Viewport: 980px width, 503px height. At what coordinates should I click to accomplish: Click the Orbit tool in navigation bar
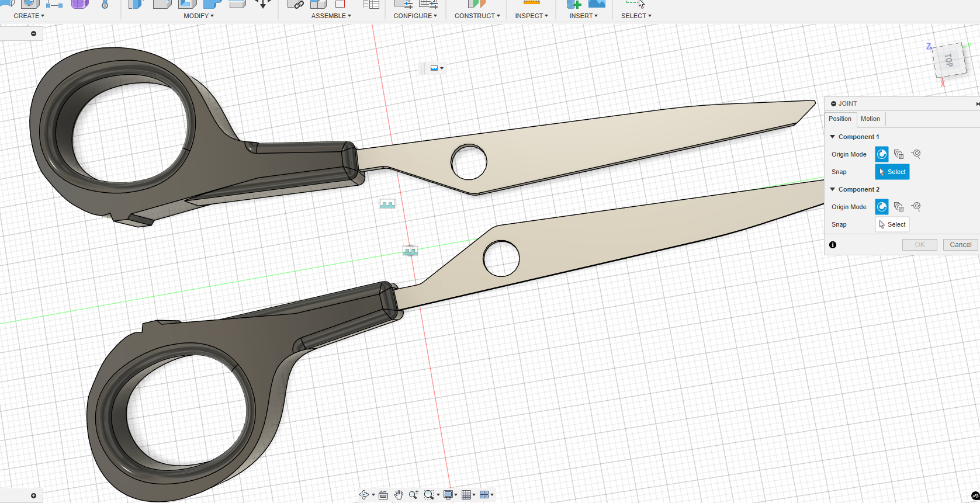click(x=364, y=495)
